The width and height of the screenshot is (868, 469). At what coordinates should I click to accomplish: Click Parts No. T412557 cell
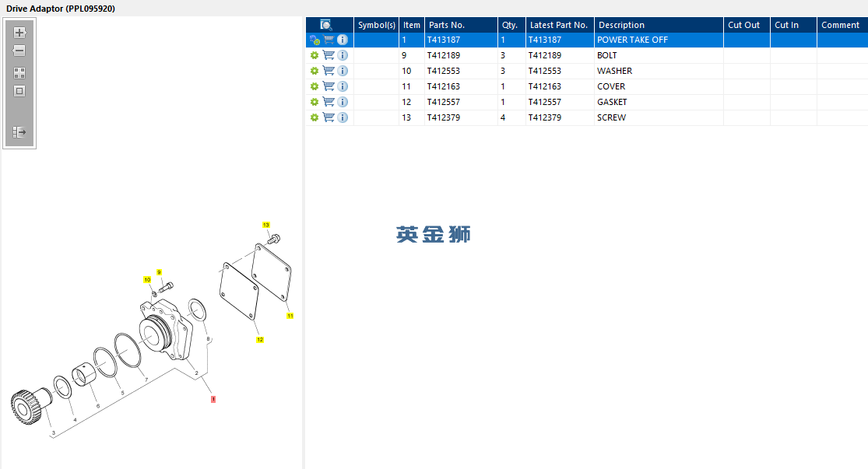[x=461, y=102]
